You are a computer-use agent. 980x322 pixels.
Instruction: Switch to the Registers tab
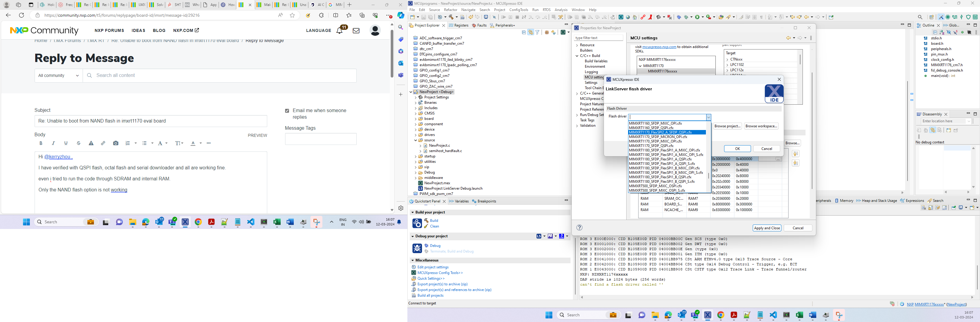click(458, 25)
